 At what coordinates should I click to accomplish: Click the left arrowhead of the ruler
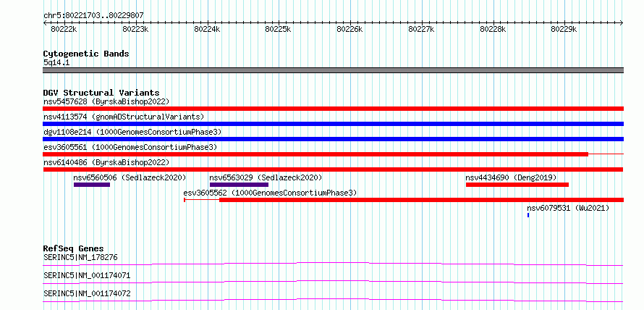point(45,22)
